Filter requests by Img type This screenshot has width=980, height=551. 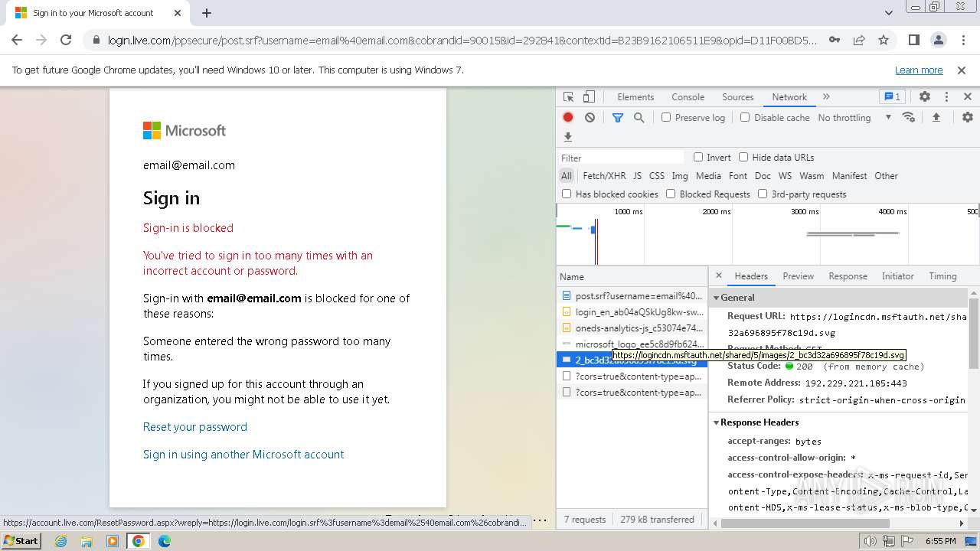tap(680, 176)
